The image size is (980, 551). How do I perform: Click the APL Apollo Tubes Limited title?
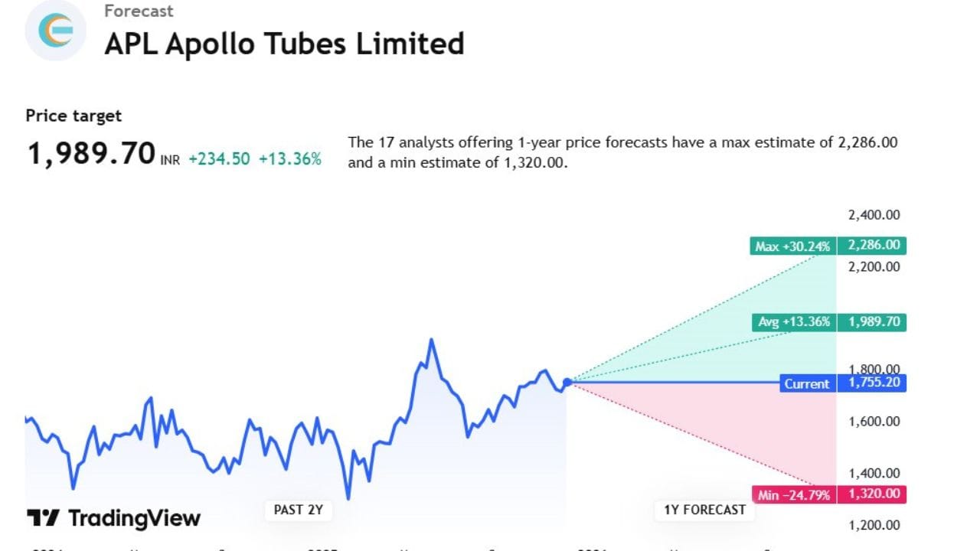(x=284, y=44)
